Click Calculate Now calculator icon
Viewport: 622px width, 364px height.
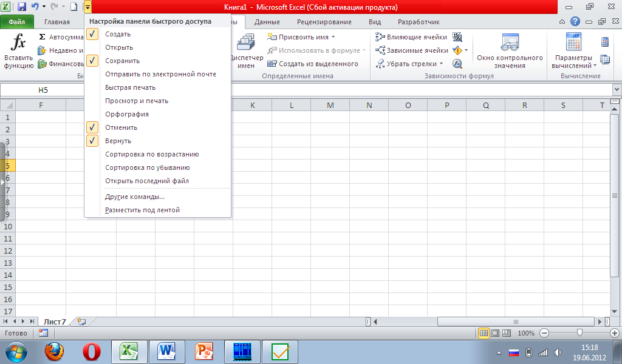[x=605, y=42]
